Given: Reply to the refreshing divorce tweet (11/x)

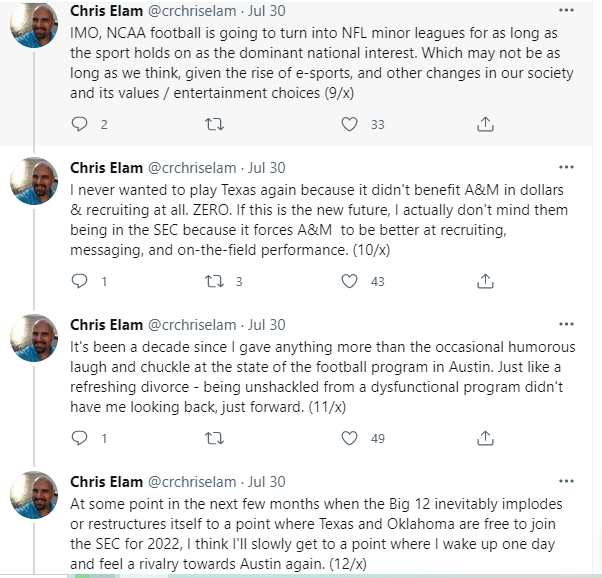Looking at the screenshot, I should [x=82, y=438].
